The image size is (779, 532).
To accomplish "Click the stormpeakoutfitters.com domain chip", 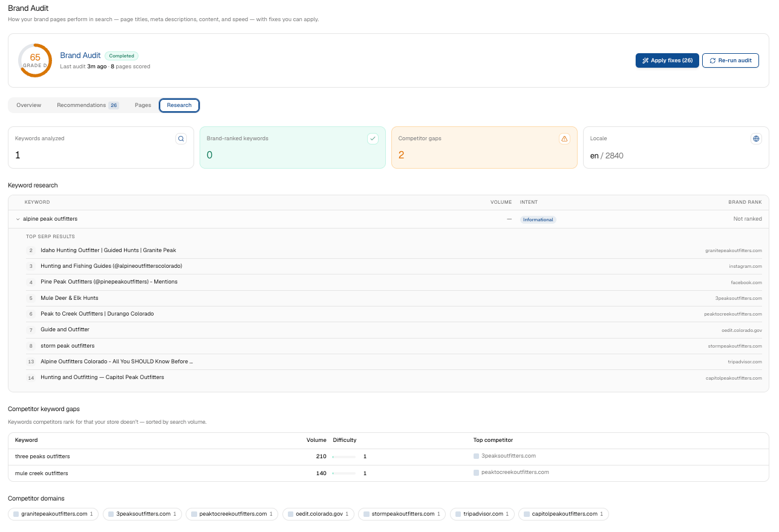I will pyautogui.click(x=402, y=514).
